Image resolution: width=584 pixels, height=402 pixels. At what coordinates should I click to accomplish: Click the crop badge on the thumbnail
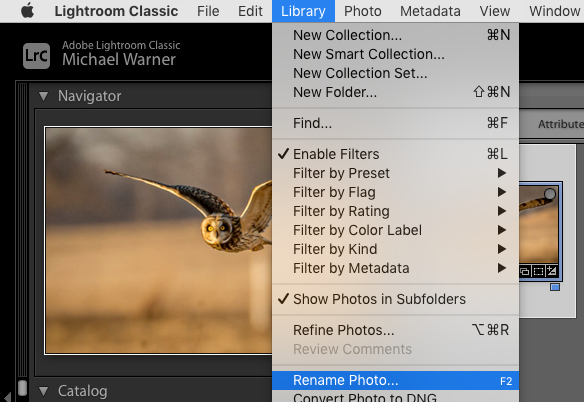pyautogui.click(x=538, y=271)
